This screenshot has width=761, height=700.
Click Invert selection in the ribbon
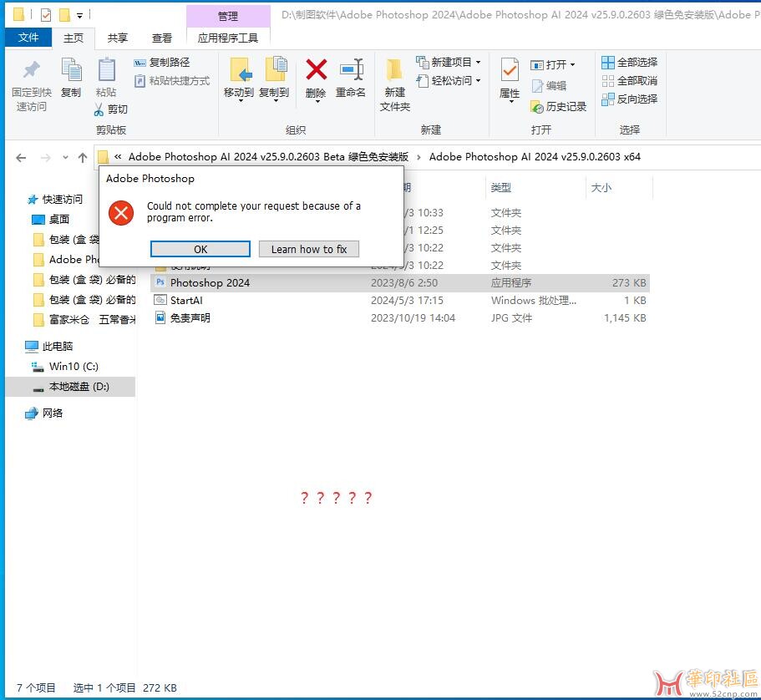[x=630, y=99]
